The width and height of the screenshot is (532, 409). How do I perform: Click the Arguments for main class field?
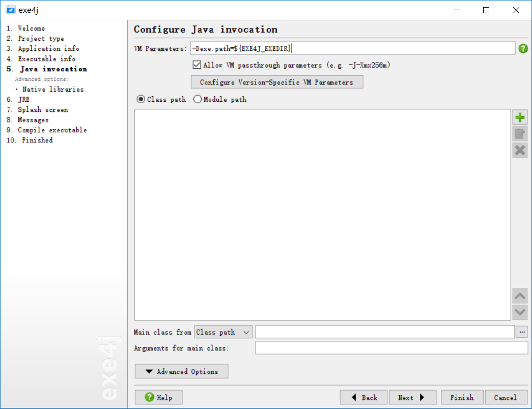(391, 348)
